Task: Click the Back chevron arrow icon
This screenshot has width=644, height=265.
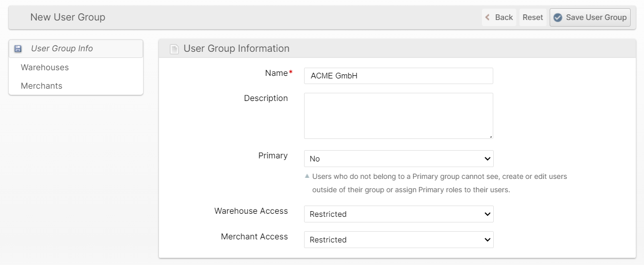Action: pyautogui.click(x=488, y=17)
